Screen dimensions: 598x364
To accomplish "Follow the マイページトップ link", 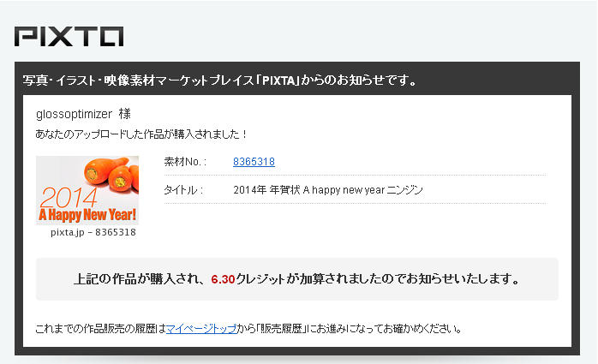I will tap(201, 328).
